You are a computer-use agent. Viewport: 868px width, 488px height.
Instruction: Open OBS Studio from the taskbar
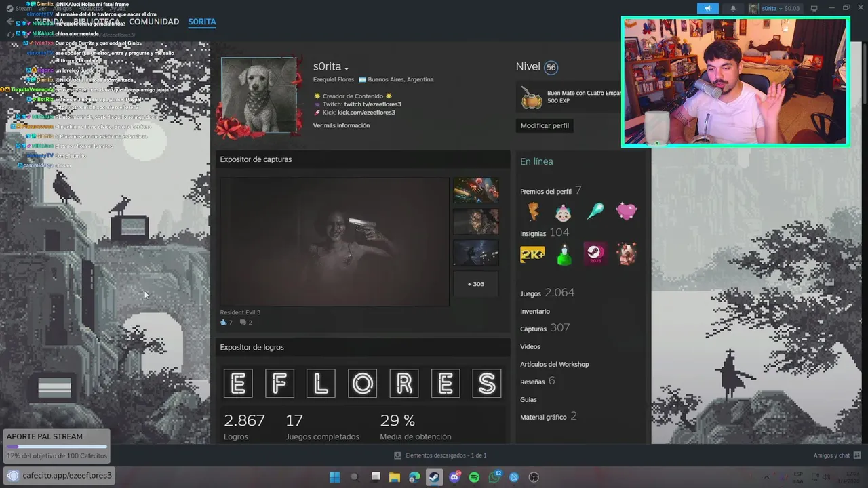[534, 477]
